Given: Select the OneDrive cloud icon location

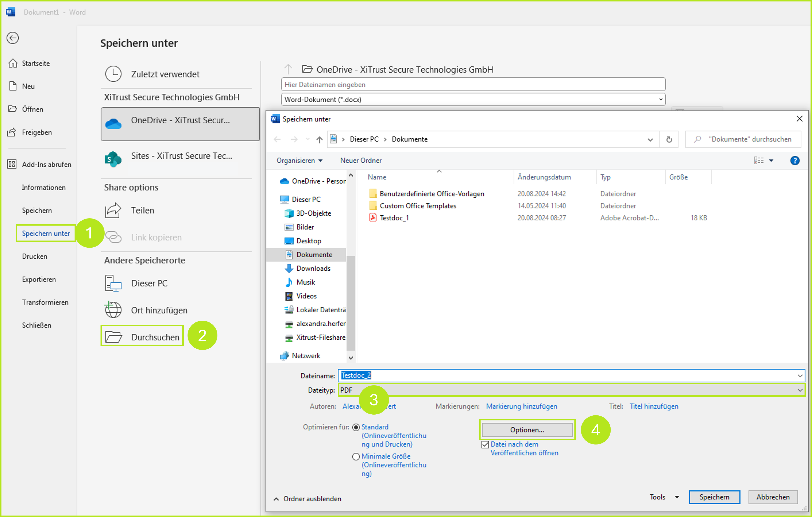Looking at the screenshot, I should pyautogui.click(x=113, y=124).
